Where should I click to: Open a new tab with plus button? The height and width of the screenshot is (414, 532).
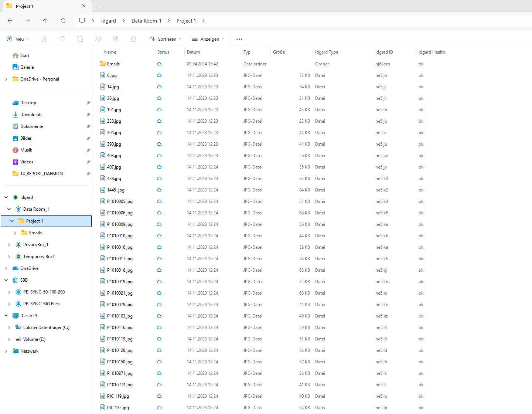coord(100,6)
